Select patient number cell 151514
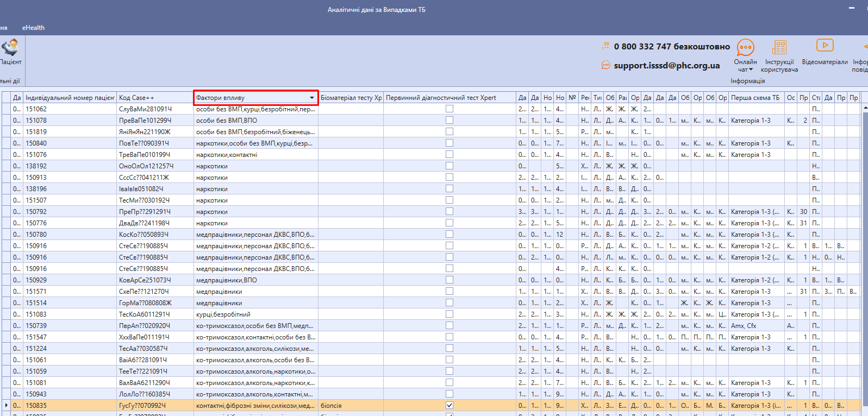 pyautogui.click(x=70, y=303)
